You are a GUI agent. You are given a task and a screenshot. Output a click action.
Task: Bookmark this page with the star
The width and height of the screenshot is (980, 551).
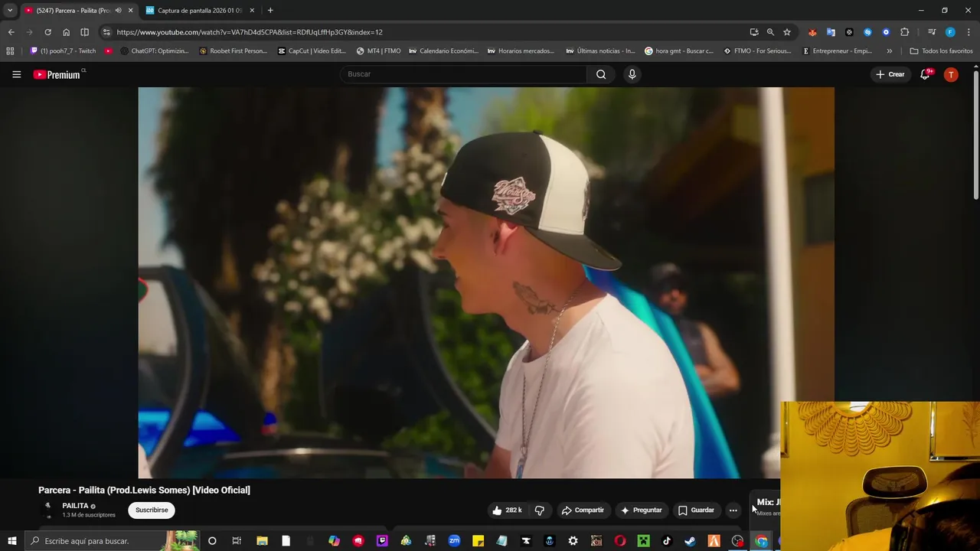pos(786,32)
